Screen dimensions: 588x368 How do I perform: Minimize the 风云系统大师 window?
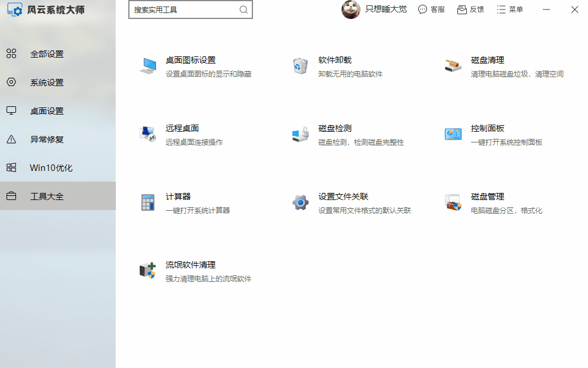tap(546, 9)
